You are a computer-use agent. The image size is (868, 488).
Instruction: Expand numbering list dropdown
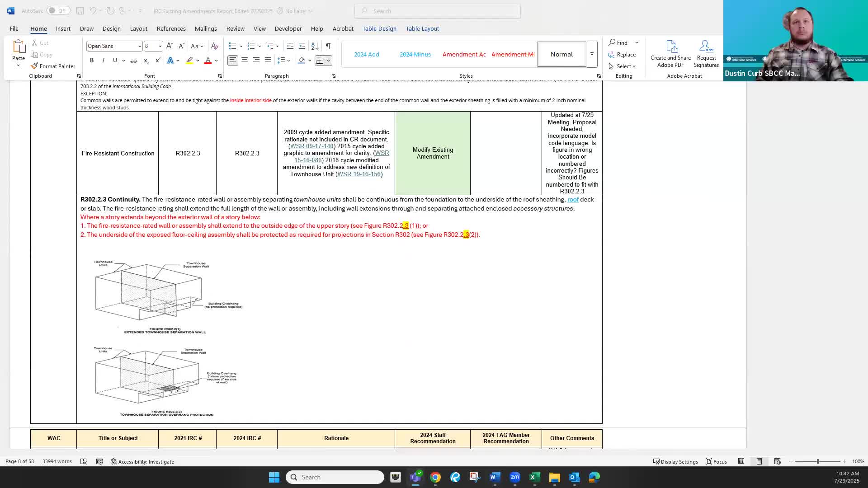(x=259, y=46)
